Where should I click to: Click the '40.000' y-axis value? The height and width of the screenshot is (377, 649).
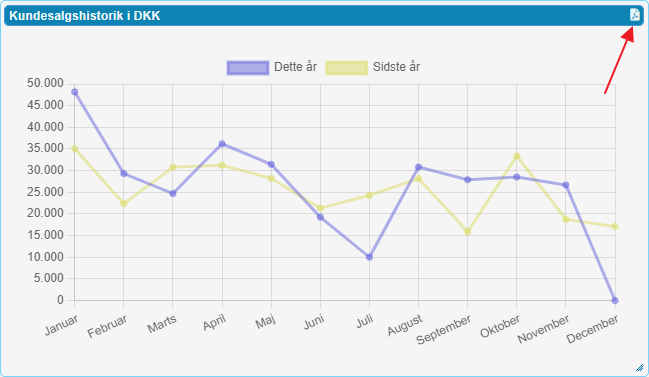click(46, 127)
